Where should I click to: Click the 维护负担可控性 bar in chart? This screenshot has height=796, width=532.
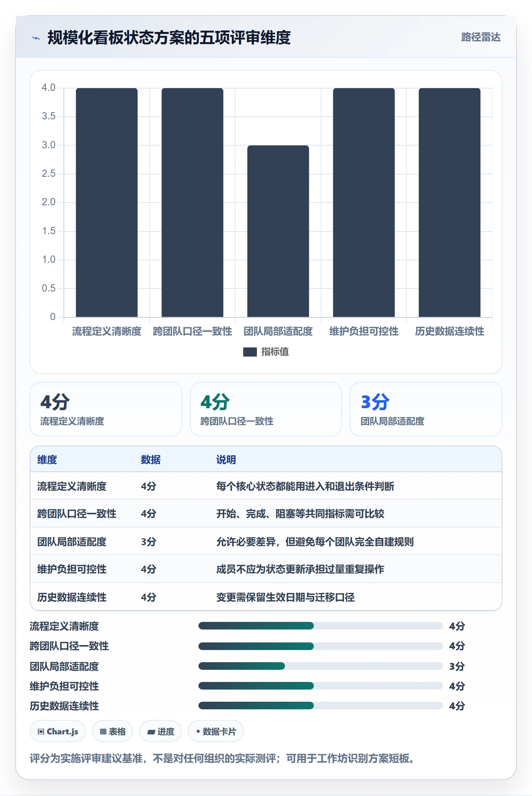(364, 203)
